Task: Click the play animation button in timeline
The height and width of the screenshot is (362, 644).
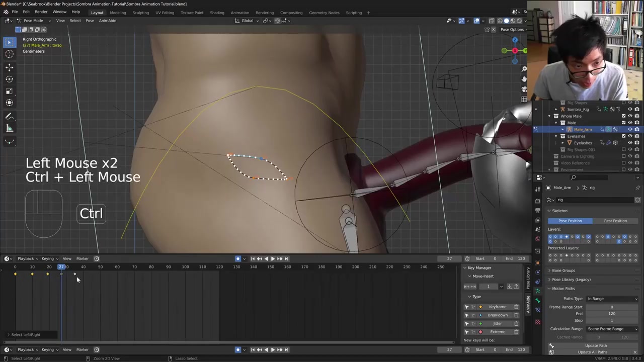Action: click(272, 258)
